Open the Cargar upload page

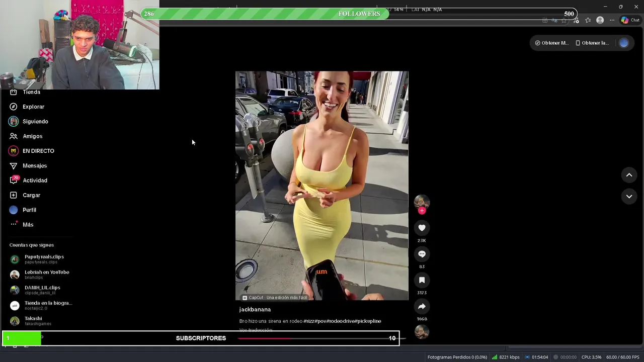click(x=31, y=195)
